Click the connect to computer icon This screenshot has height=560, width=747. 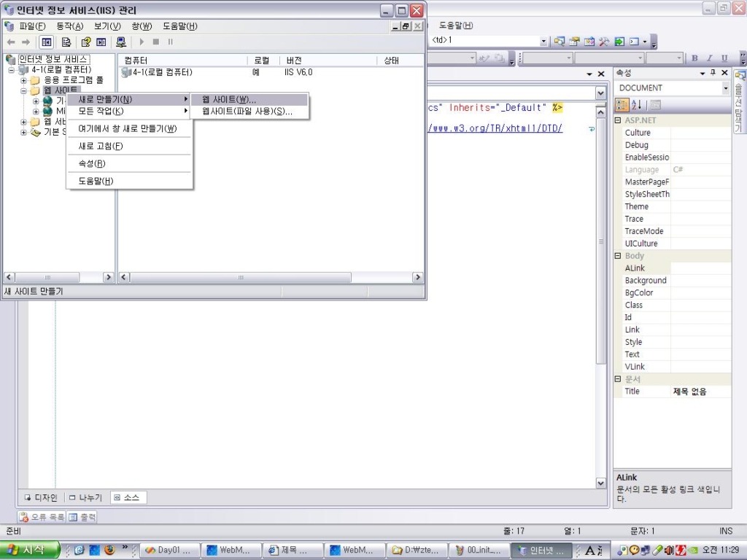pyautogui.click(x=121, y=42)
